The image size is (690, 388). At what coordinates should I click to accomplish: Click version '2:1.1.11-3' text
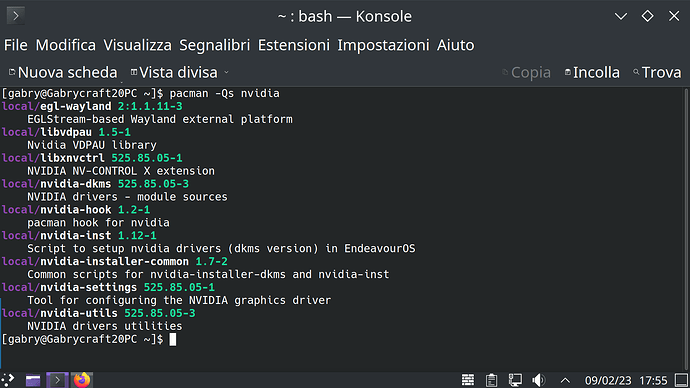pos(150,106)
